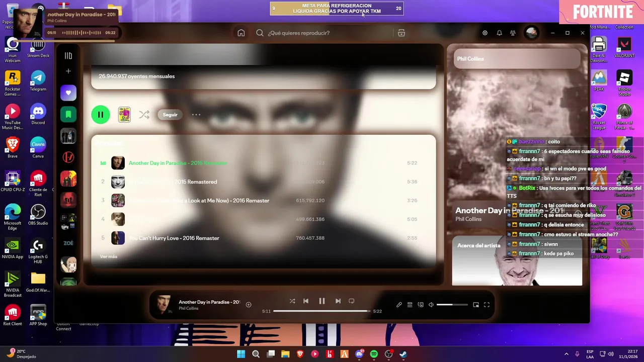Click Ver más under popular tracks

pyautogui.click(x=109, y=256)
